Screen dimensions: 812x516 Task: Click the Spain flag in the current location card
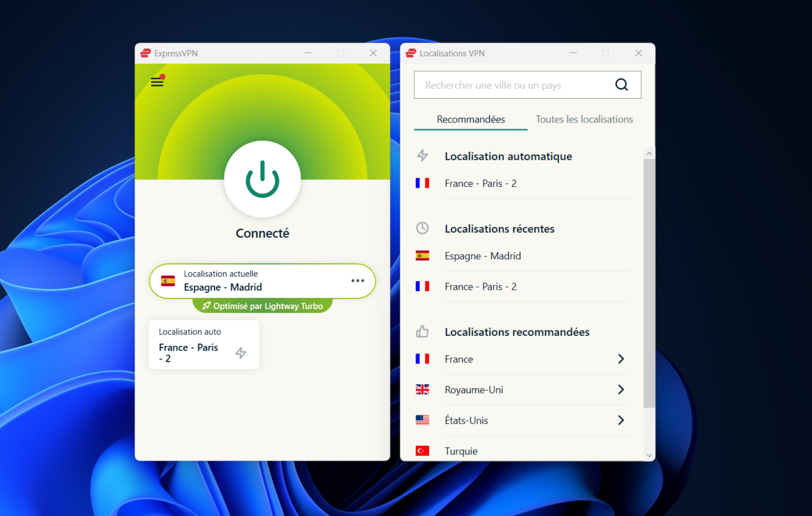pos(168,280)
